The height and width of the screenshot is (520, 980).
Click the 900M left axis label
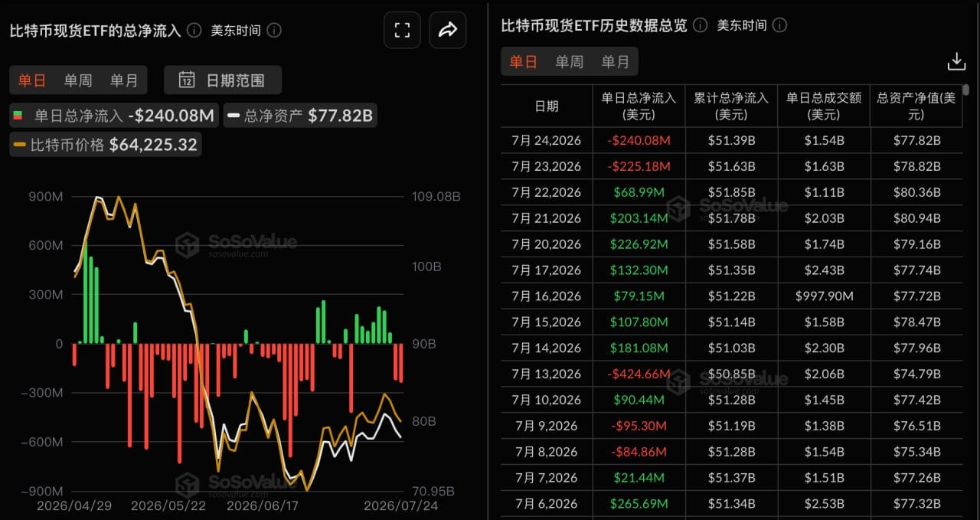[47, 197]
